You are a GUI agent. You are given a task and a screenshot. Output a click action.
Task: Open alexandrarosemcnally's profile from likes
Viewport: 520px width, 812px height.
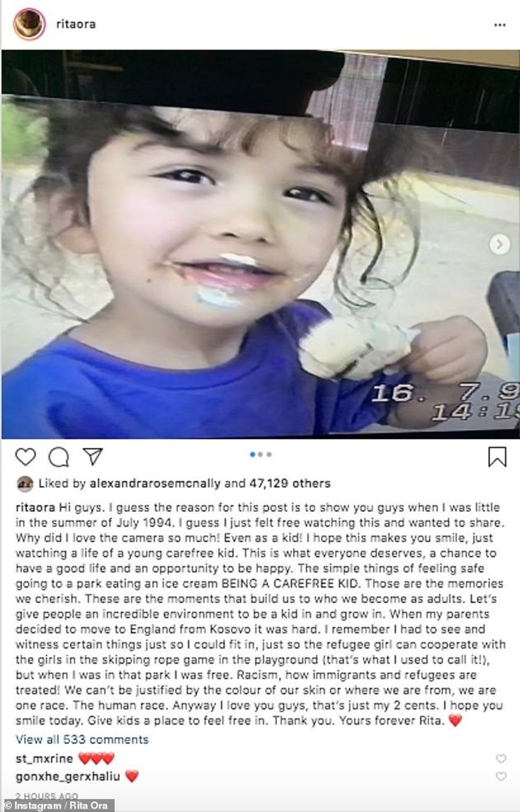point(154,483)
